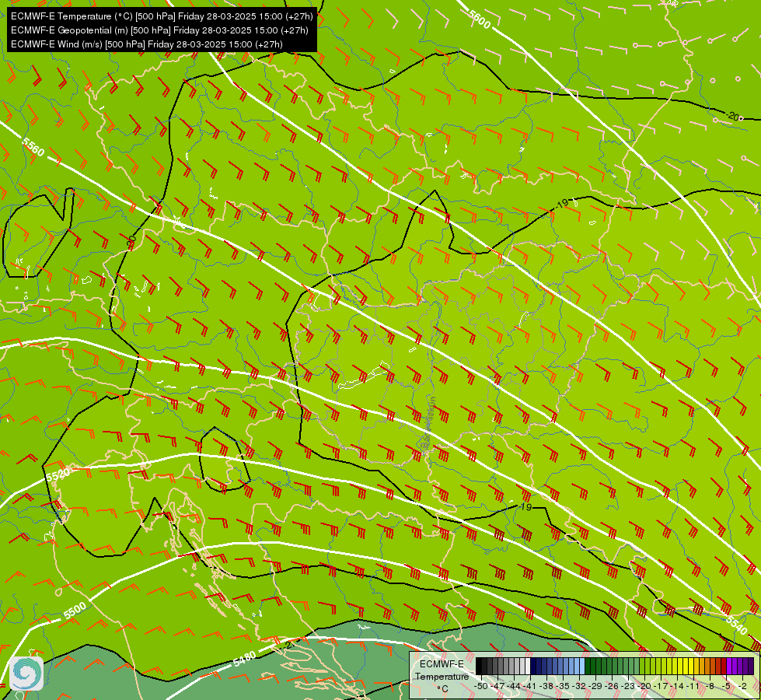The height and width of the screenshot is (700, 761).
Task: Click the -14 legend tick value
Action: click(678, 686)
